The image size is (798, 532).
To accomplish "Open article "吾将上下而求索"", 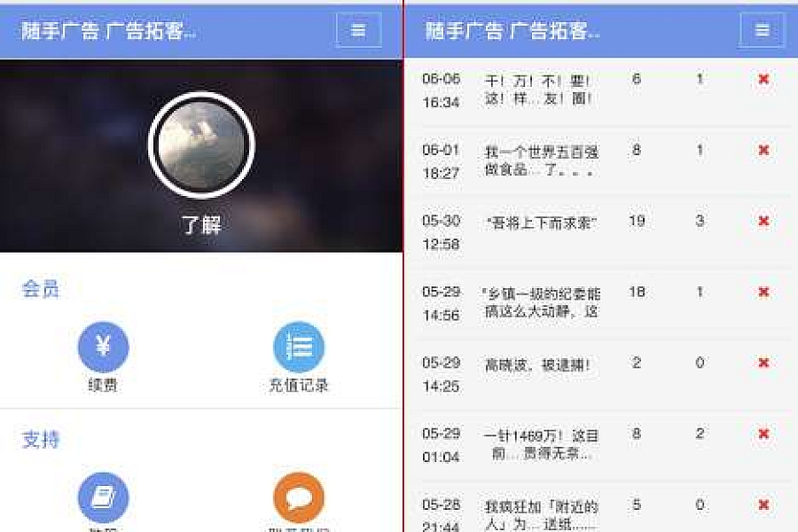I will point(541,223).
